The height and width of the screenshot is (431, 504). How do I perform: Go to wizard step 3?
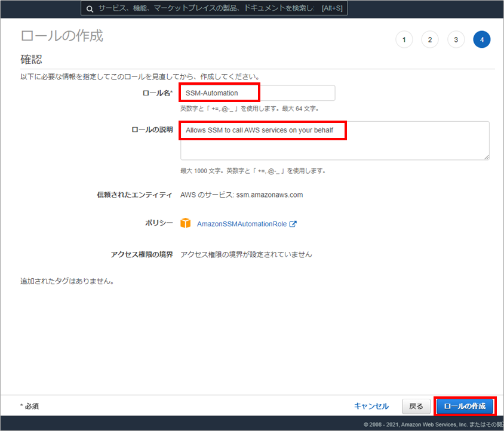[x=456, y=39]
